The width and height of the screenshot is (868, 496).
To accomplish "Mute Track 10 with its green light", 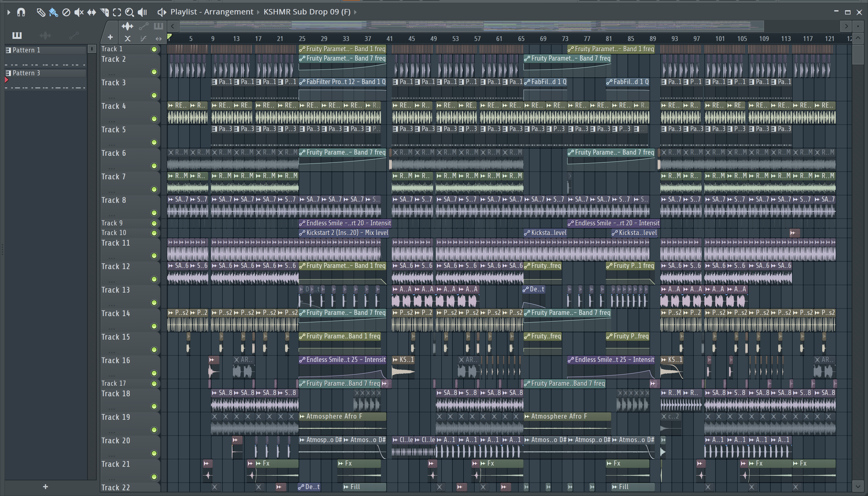I will point(154,233).
